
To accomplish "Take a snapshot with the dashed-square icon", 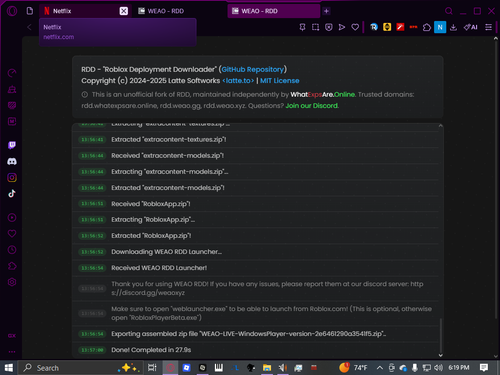I will (315, 27).
